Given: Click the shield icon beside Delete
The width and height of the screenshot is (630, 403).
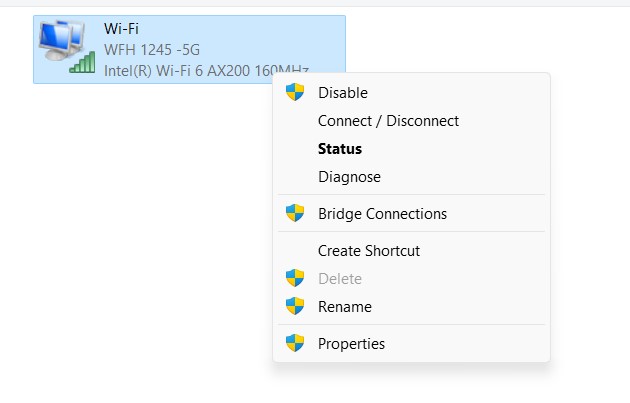Looking at the screenshot, I should click(295, 279).
